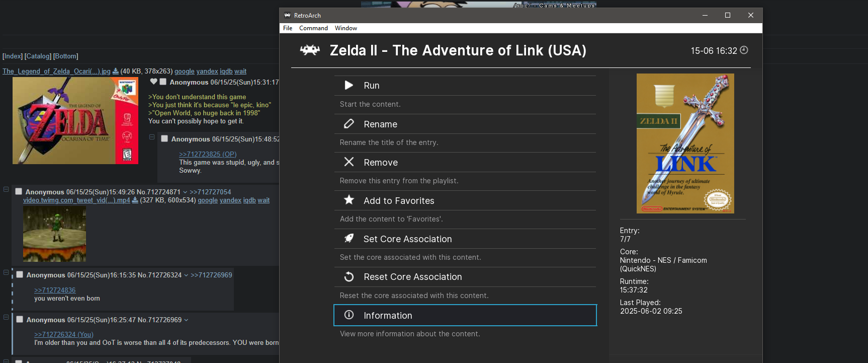Click google link next to mp4 file
The width and height of the screenshot is (868, 363).
pos(208,200)
